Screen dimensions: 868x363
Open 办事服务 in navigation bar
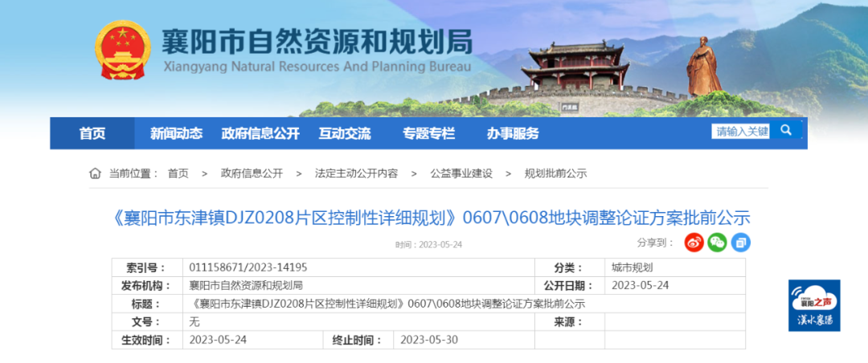pyautogui.click(x=513, y=133)
